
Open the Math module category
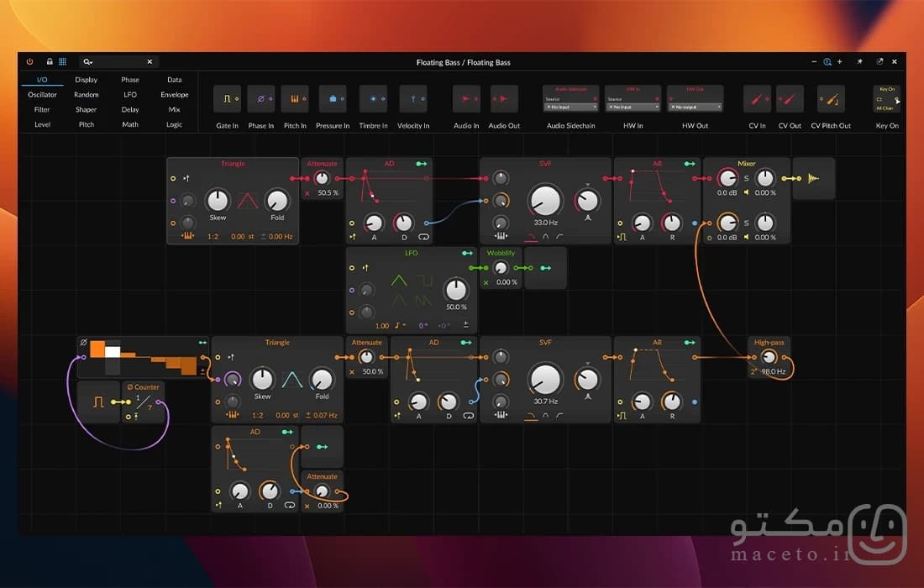click(x=130, y=124)
